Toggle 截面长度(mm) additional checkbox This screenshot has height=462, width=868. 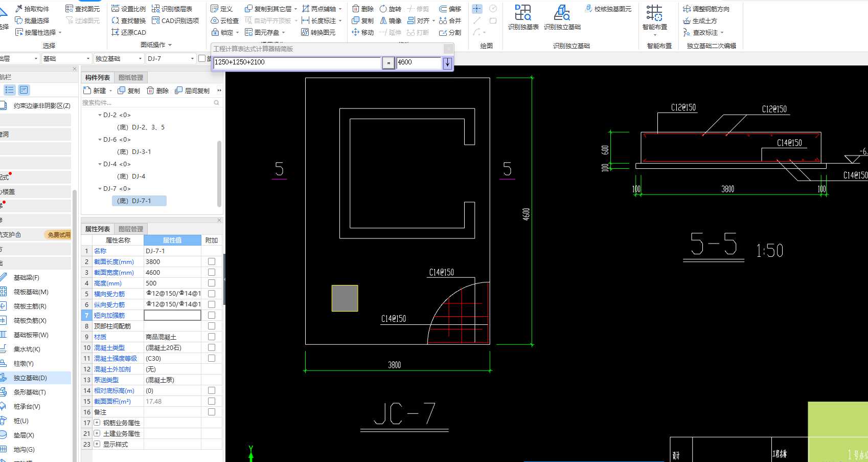(x=212, y=261)
